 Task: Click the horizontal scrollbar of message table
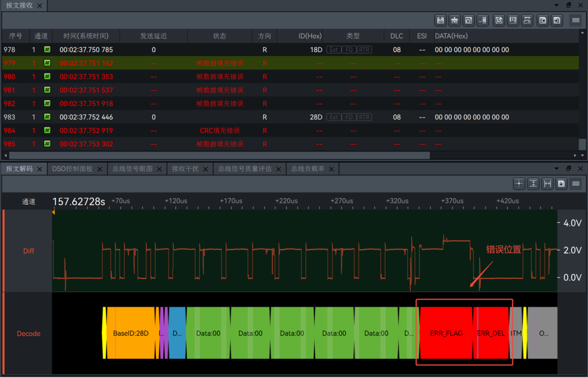(x=219, y=155)
